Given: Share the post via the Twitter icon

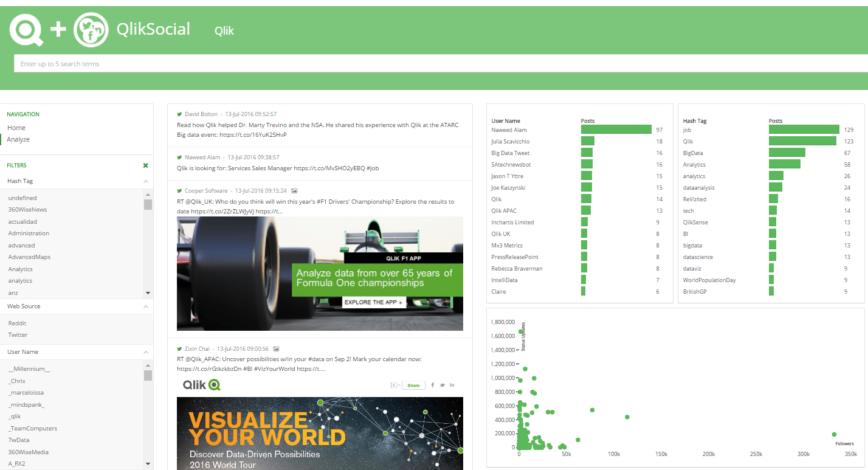Looking at the screenshot, I should coord(442,385).
